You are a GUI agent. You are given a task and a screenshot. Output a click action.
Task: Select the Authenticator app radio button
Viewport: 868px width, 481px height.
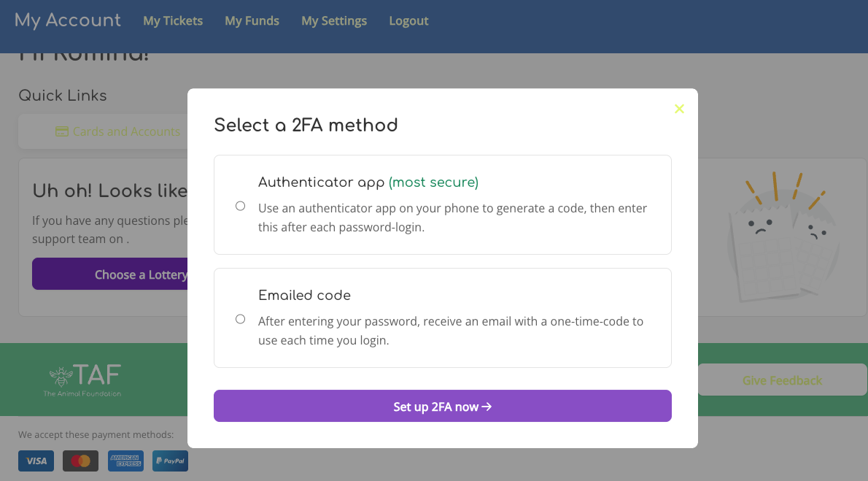(241, 206)
